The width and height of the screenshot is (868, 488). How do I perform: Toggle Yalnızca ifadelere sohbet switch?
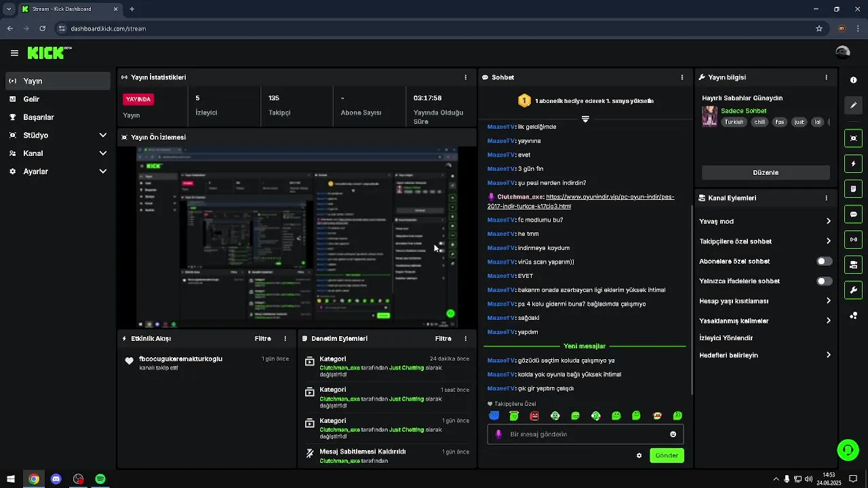[x=824, y=281]
